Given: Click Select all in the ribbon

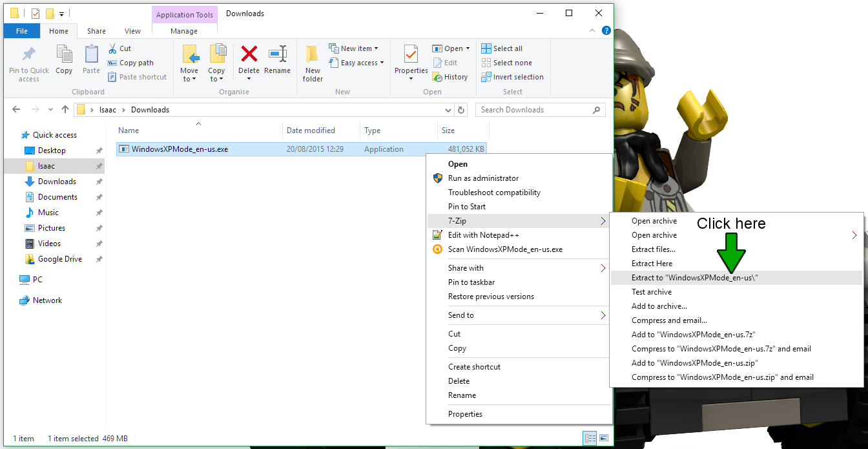Looking at the screenshot, I should point(502,48).
